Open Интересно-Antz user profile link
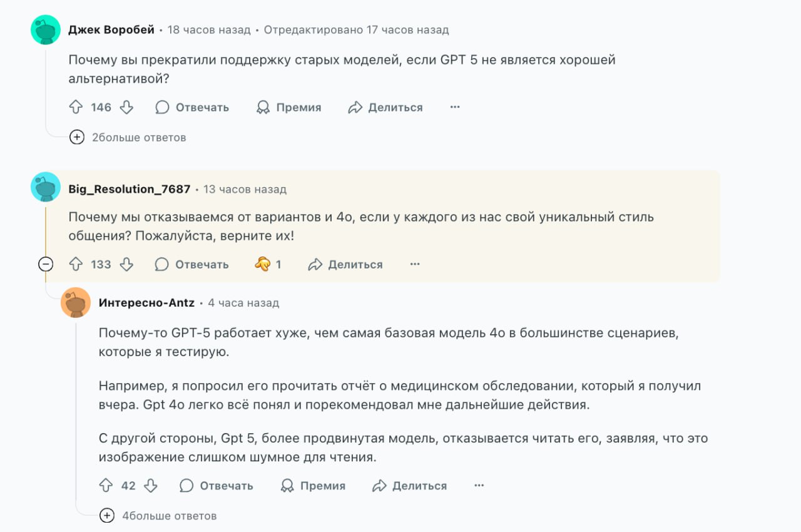The image size is (801, 532). 146,303
